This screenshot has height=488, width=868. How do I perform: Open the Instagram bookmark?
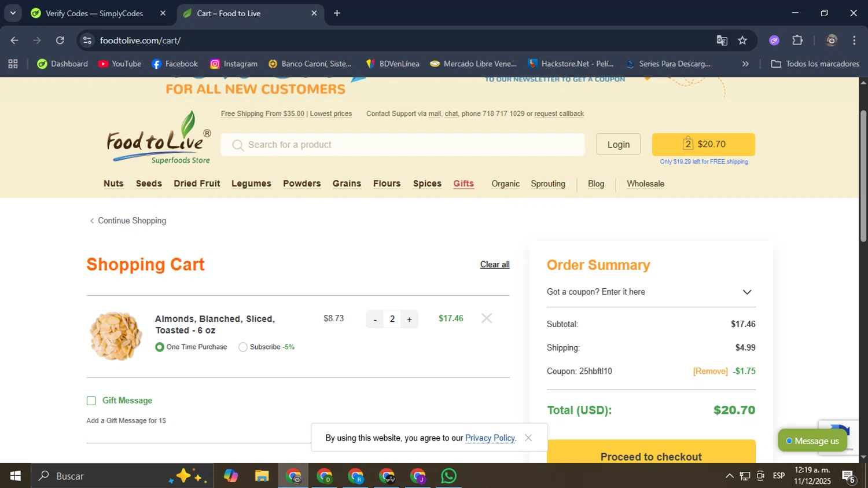pyautogui.click(x=234, y=64)
